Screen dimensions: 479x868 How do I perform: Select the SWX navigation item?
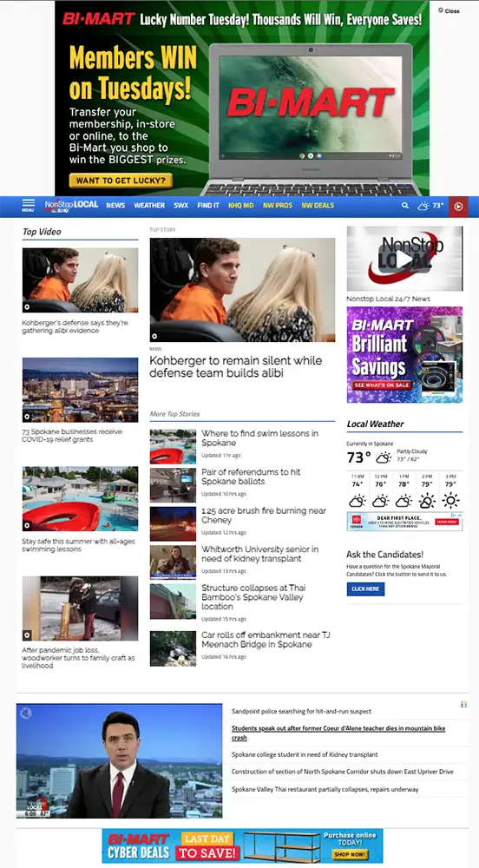click(x=180, y=206)
